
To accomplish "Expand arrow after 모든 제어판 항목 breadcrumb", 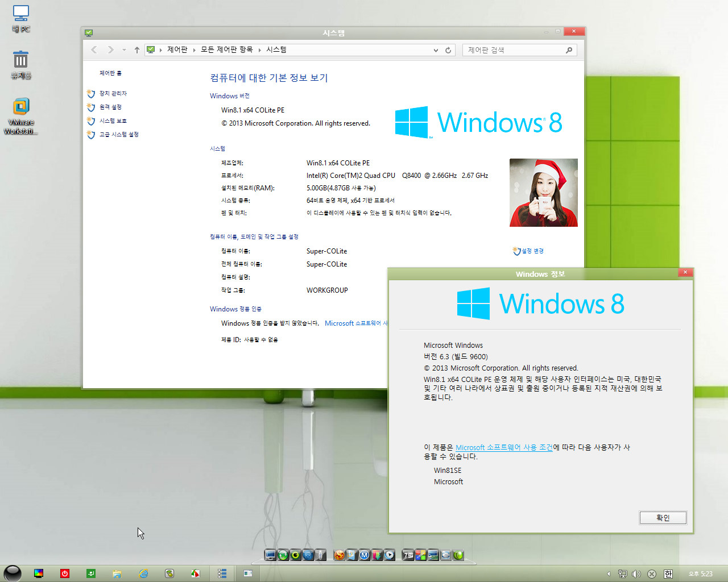I will [259, 50].
